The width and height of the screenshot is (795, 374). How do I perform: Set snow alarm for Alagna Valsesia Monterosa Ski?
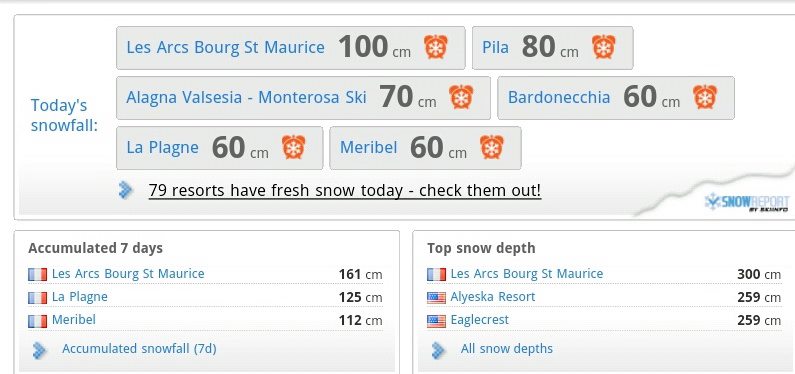click(461, 97)
